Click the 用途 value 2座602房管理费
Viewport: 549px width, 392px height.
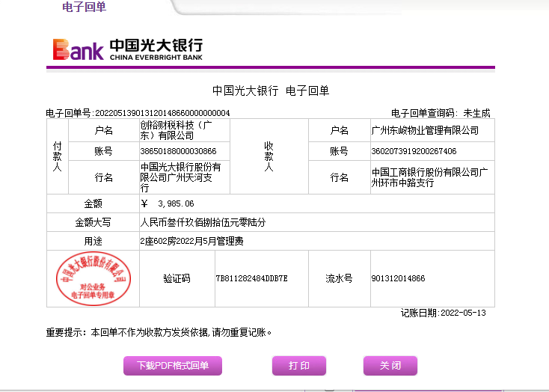[191, 242]
